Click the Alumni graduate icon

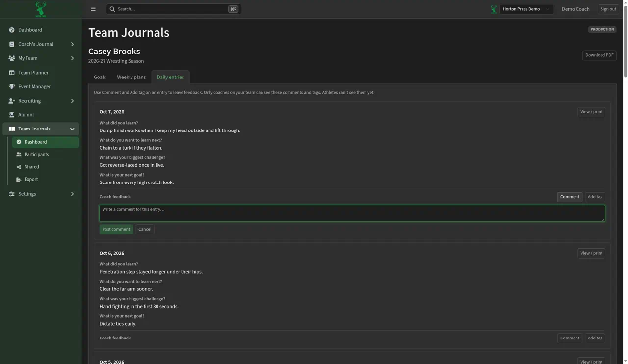tap(12, 115)
